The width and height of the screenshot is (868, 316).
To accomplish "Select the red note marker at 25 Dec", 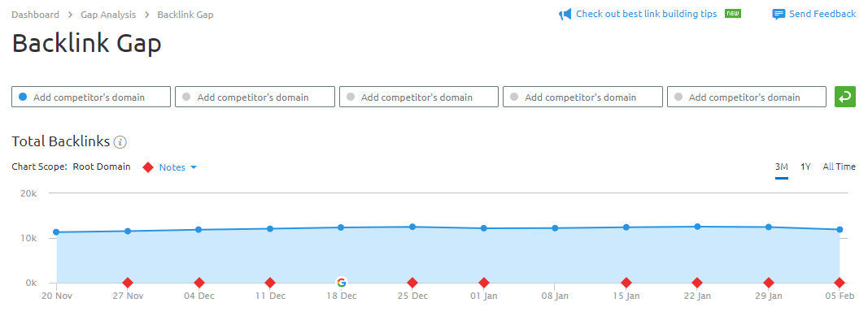I will pyautogui.click(x=412, y=283).
